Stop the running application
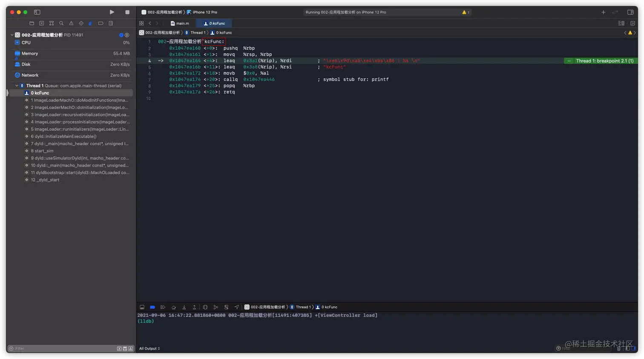The height and width of the screenshot is (359, 644). tap(127, 12)
